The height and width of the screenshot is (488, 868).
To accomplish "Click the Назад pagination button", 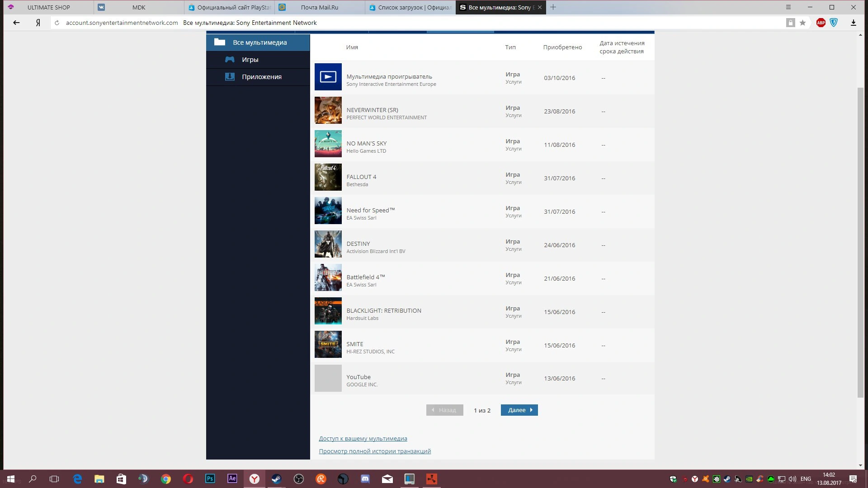I will coord(445,410).
